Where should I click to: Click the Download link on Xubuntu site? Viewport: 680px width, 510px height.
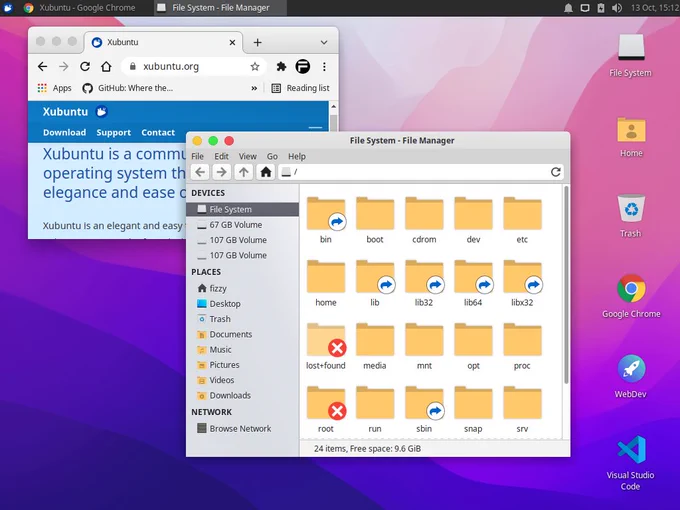(x=64, y=132)
